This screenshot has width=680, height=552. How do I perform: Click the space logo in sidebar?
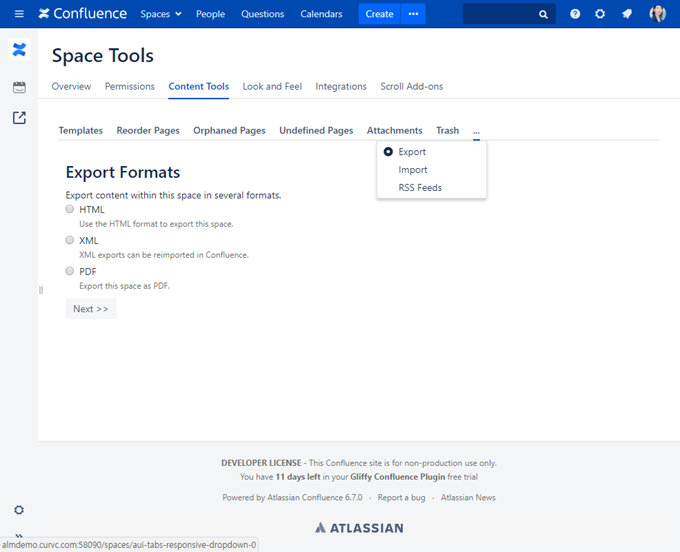click(x=19, y=50)
